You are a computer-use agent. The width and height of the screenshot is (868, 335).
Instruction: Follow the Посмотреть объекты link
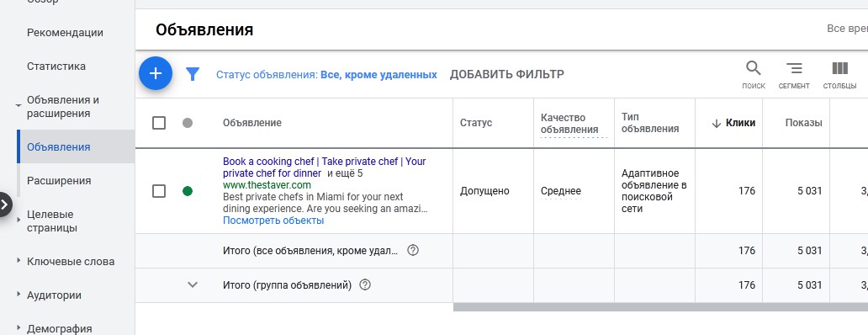coord(273,221)
